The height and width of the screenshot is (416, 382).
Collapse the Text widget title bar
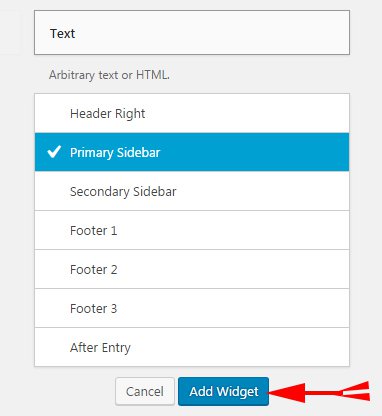pos(192,32)
